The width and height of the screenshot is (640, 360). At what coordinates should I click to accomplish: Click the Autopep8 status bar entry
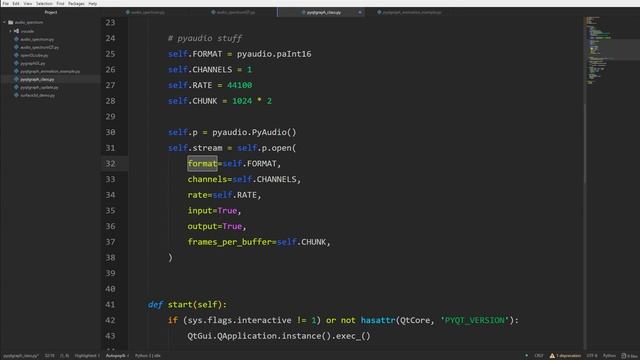click(x=117, y=356)
